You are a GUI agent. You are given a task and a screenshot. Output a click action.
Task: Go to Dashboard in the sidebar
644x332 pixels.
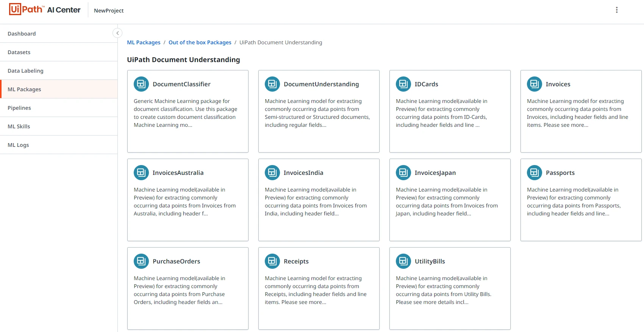(x=59, y=34)
